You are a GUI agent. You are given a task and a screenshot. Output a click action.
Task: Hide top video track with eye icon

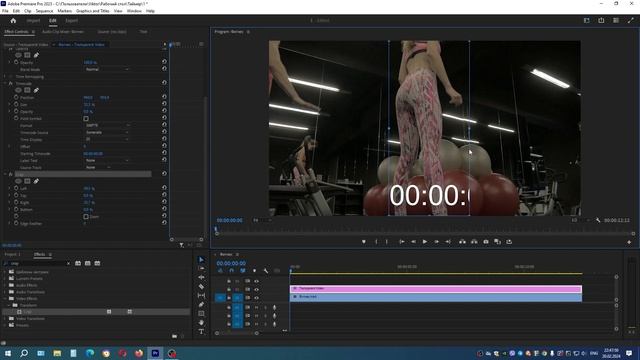click(x=256, y=281)
